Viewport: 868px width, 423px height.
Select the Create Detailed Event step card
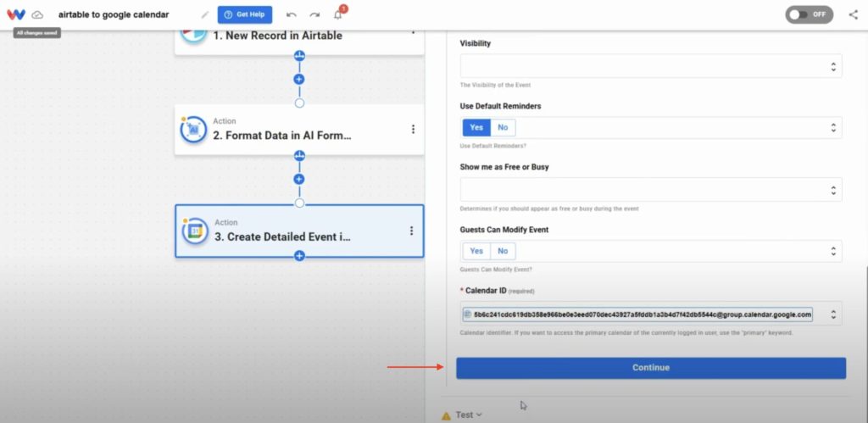(x=299, y=231)
